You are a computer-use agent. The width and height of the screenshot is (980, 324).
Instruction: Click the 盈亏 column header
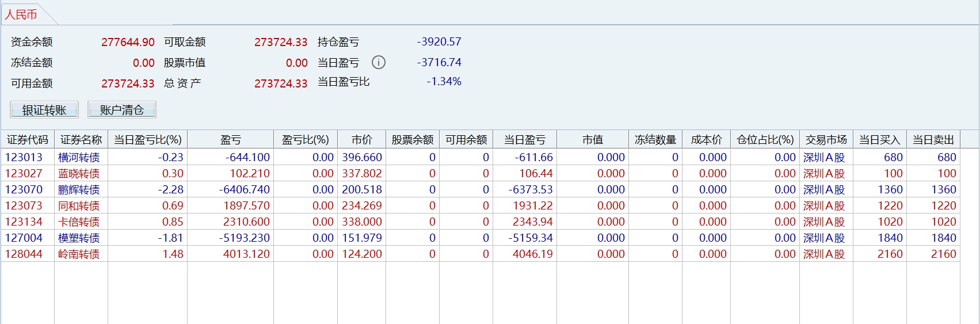231,140
